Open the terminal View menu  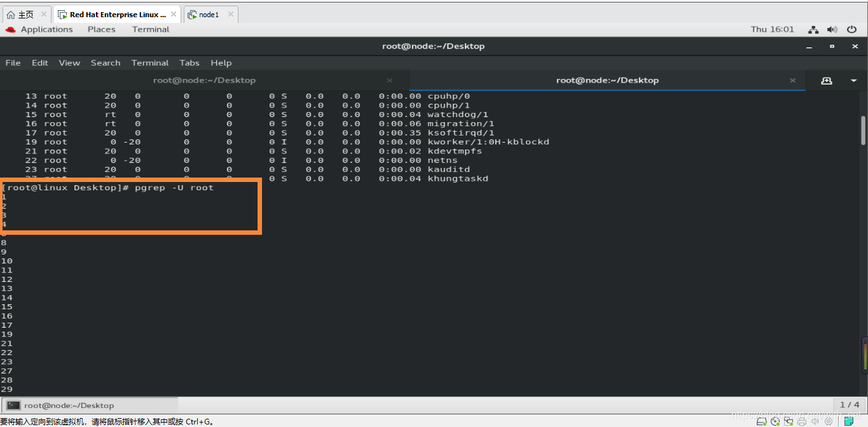point(69,63)
